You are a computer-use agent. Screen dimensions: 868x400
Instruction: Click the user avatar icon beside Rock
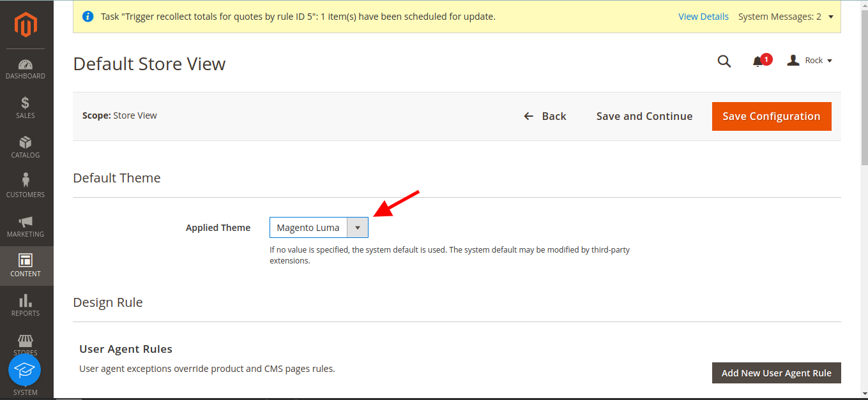(x=793, y=61)
